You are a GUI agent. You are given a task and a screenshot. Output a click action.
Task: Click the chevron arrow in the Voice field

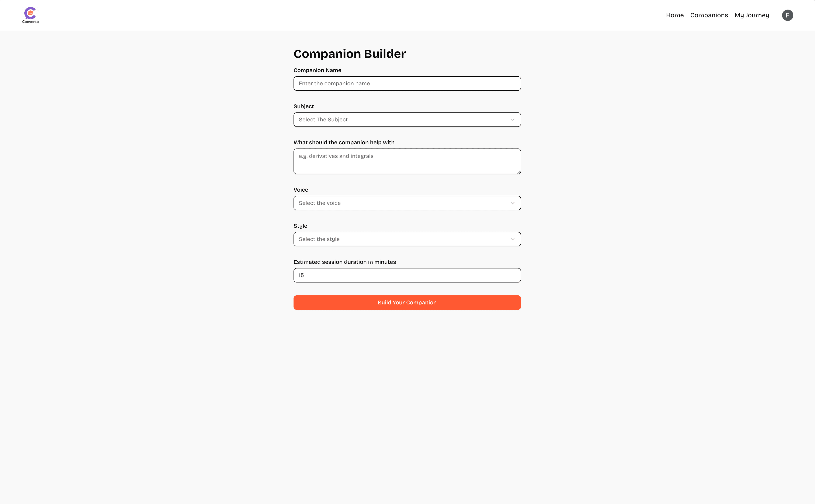point(512,203)
